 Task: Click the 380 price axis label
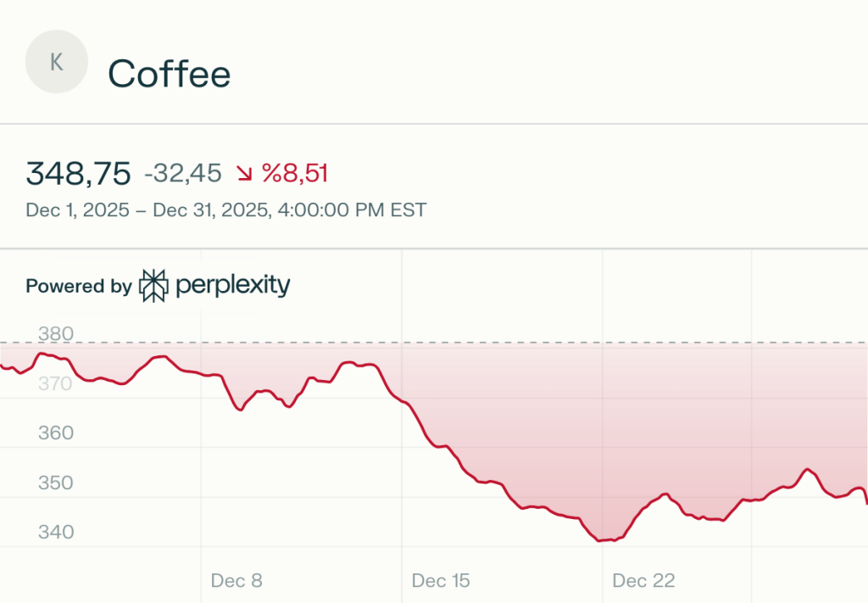point(55,333)
